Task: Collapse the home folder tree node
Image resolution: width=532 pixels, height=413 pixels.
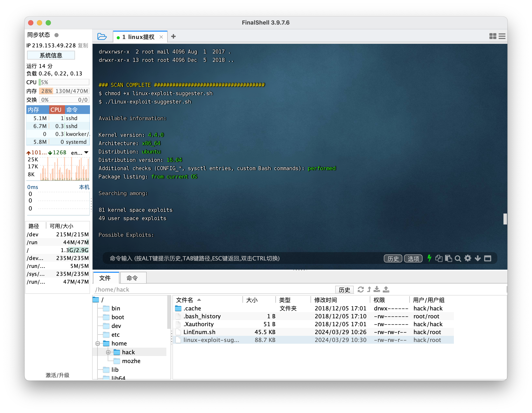Action: pos(97,343)
